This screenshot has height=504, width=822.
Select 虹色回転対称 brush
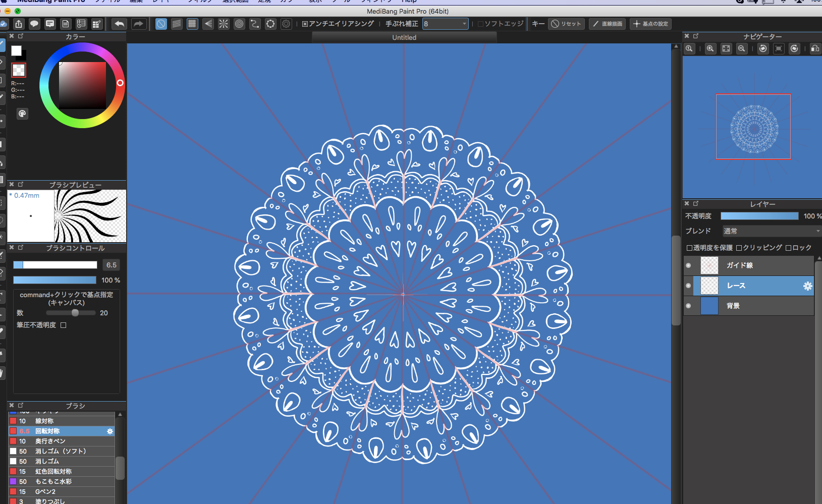coord(62,472)
